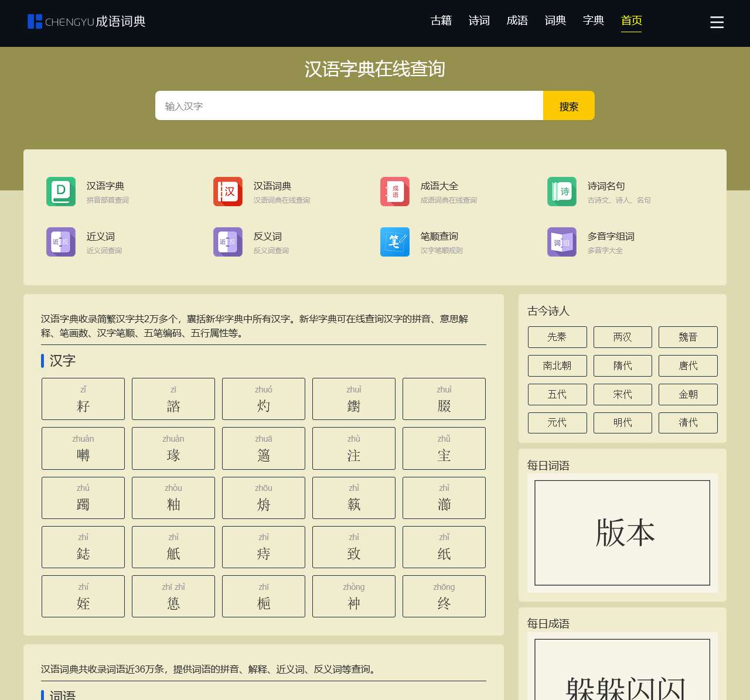Screen dimensions: 750x700
Task: Click the character tile 籽
Action: 83,399
